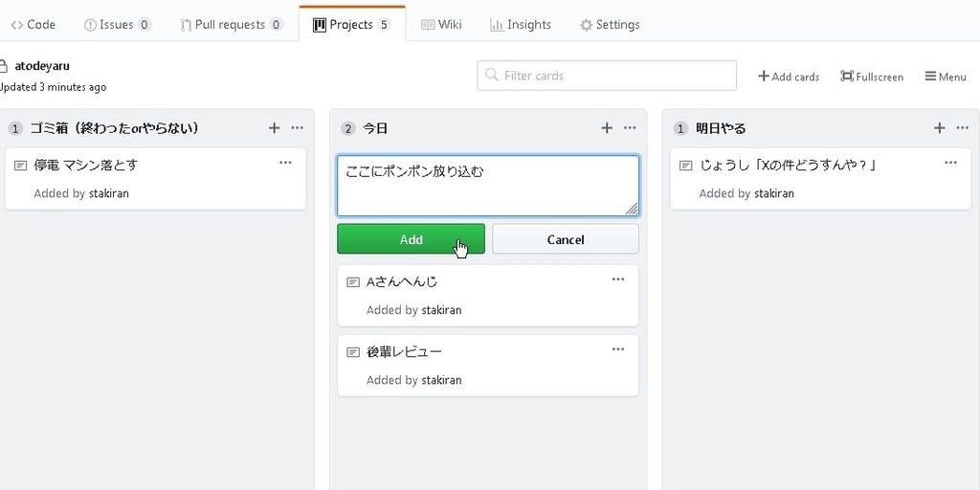
Task: Click the Projects board icon
Action: 320,25
